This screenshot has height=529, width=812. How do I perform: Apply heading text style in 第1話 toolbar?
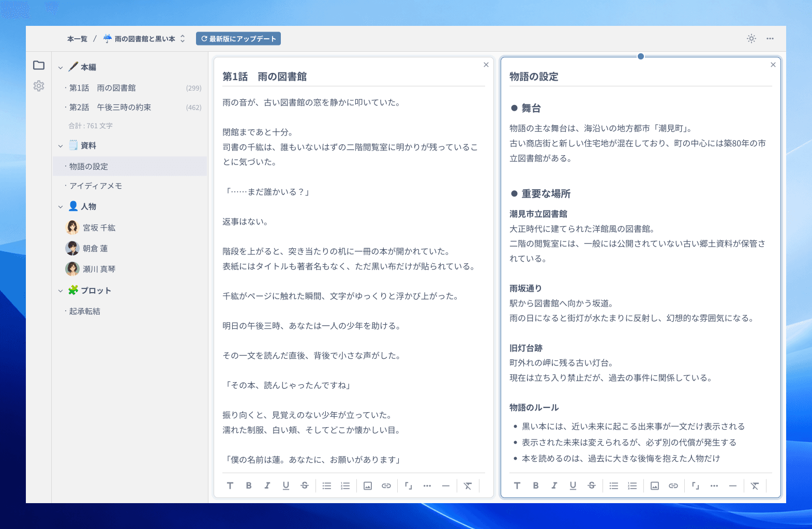tap(230, 486)
